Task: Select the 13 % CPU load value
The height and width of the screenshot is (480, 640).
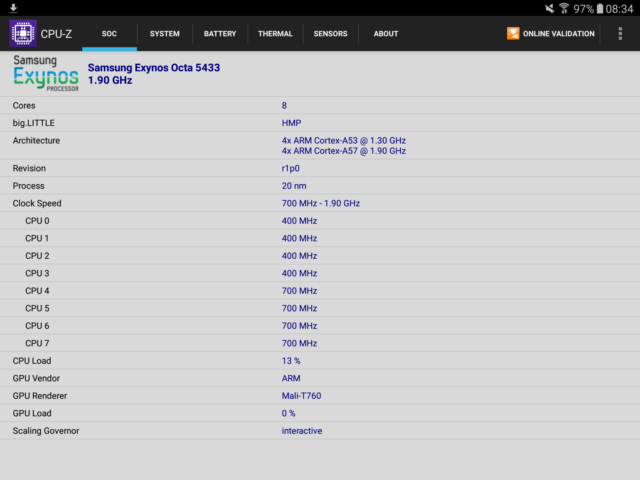Action: click(x=291, y=361)
